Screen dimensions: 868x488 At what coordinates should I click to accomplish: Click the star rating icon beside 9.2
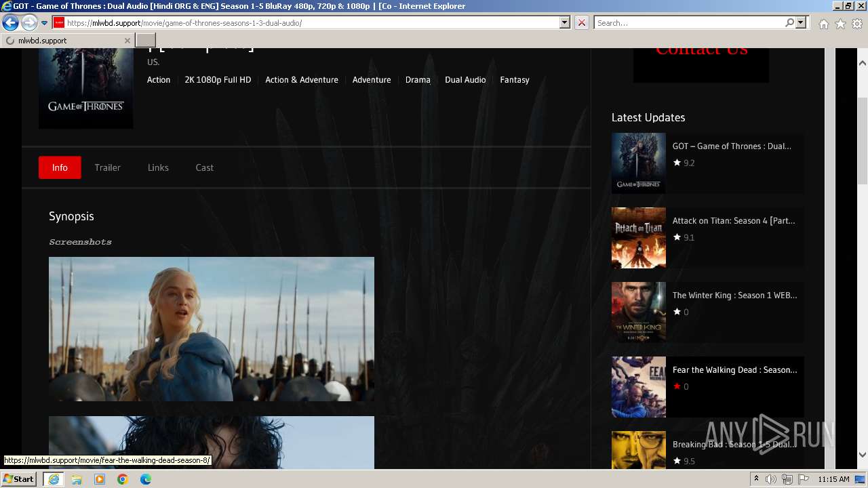click(677, 163)
